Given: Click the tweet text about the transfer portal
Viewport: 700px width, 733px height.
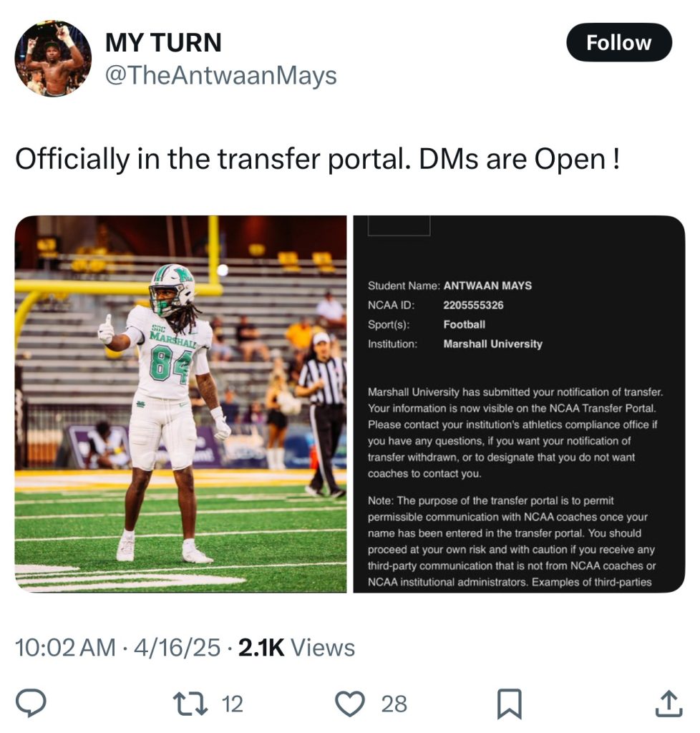Looking at the screenshot, I should [x=318, y=160].
